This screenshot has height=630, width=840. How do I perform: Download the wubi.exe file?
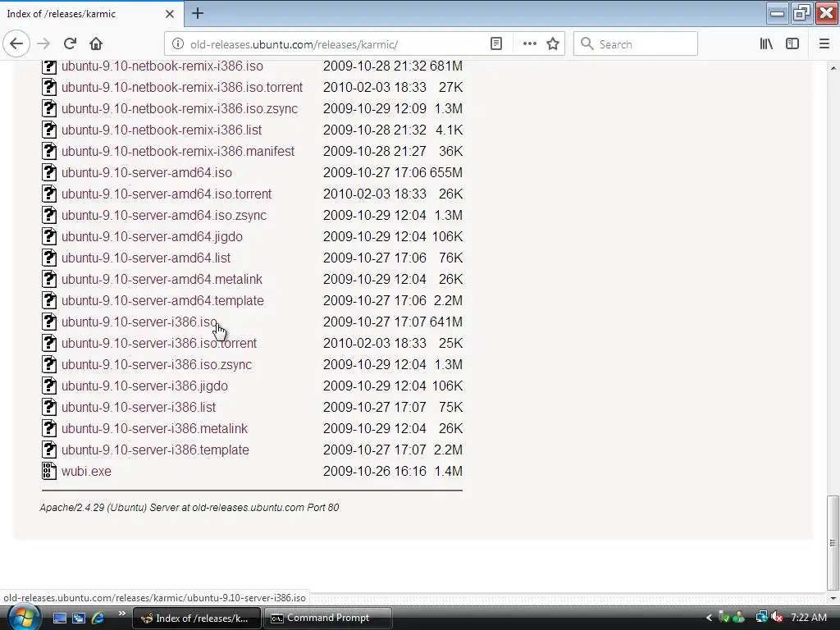coord(86,472)
